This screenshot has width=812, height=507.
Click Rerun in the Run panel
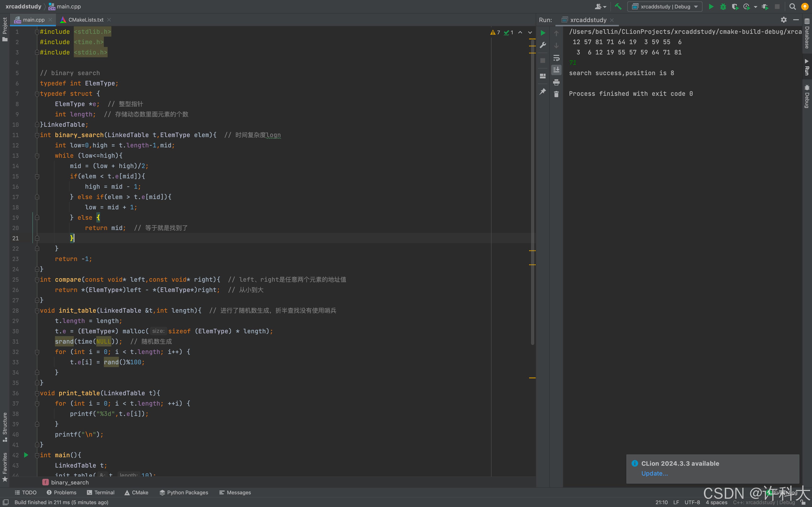pos(543,33)
